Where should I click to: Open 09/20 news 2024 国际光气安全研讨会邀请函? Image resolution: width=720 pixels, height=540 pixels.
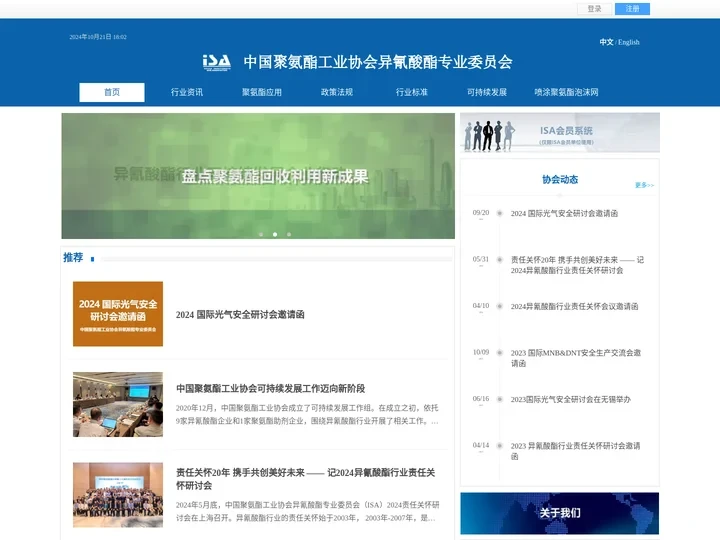tap(564, 214)
